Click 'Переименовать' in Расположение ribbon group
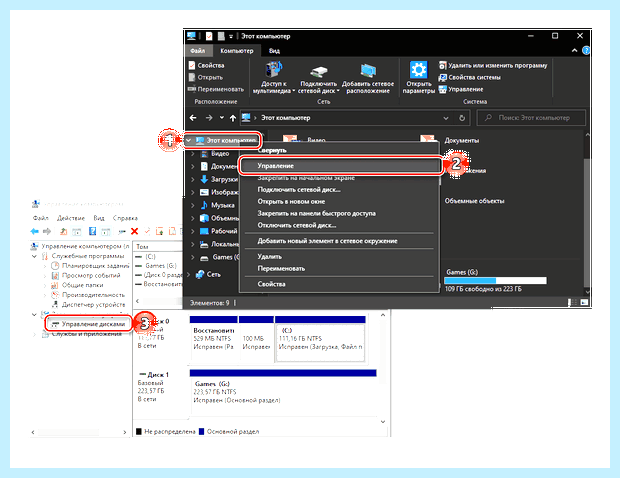The height and width of the screenshot is (478, 620). pyautogui.click(x=216, y=89)
